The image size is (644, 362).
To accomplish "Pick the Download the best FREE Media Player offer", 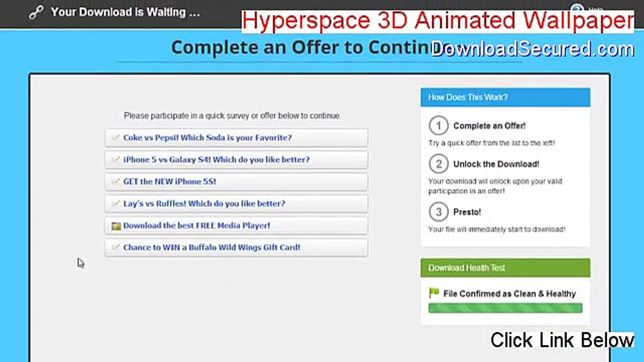I will tap(236, 226).
